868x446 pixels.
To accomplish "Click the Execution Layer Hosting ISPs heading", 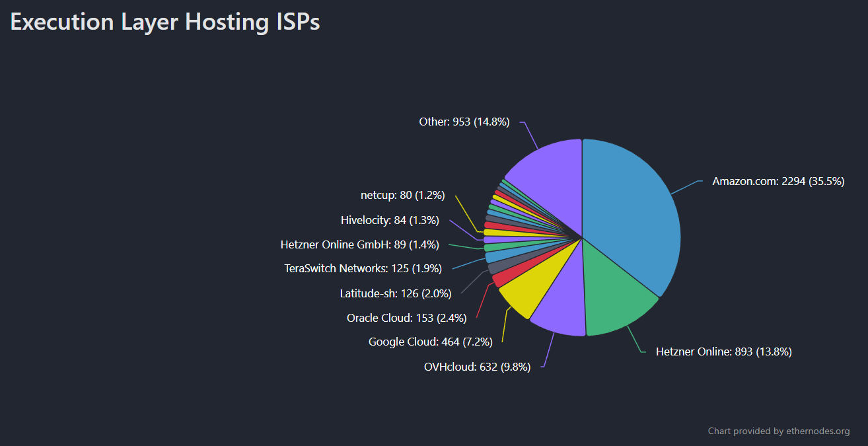I will tap(165, 22).
